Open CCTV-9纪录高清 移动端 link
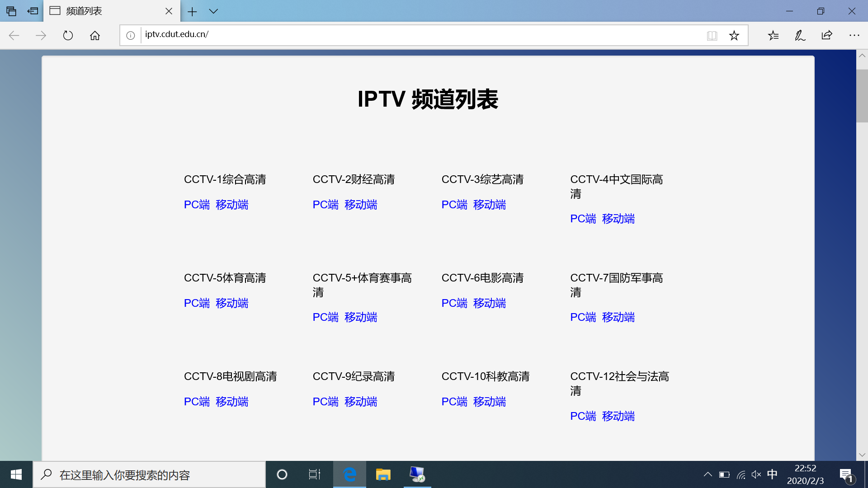 tap(361, 402)
